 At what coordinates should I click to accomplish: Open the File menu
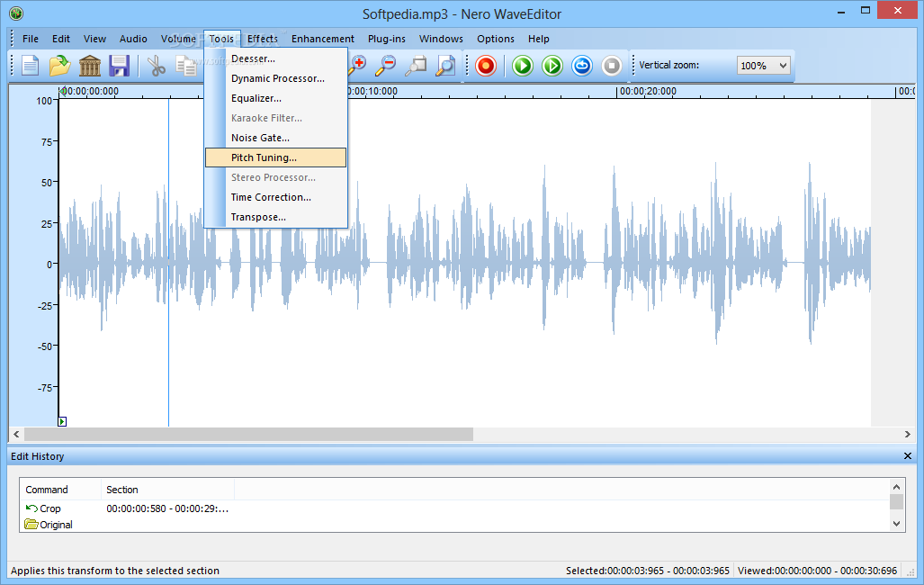point(31,39)
